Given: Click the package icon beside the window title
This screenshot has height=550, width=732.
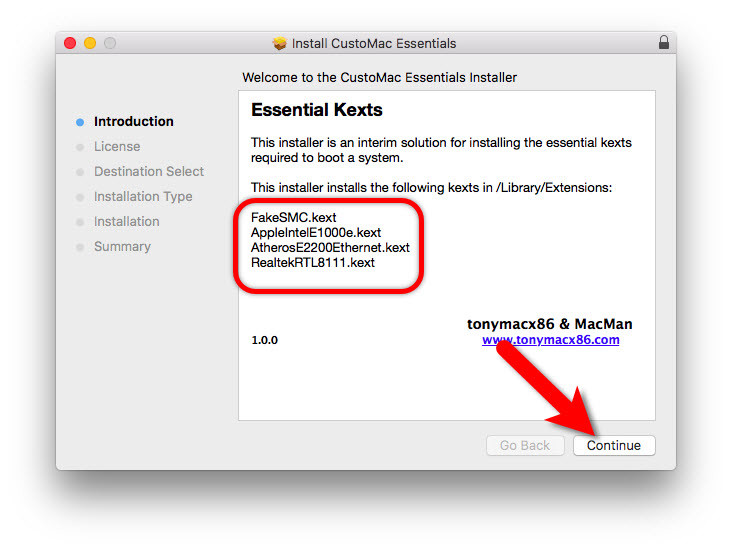Looking at the screenshot, I should 280,43.
